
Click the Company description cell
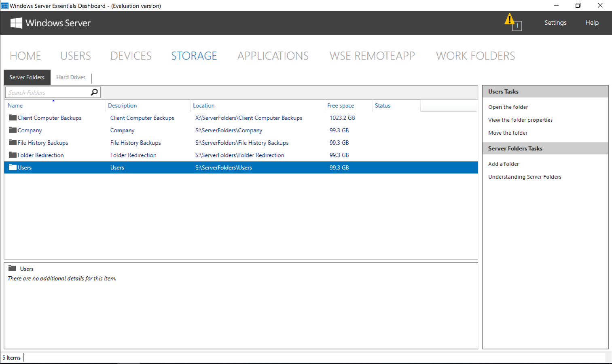[122, 131]
